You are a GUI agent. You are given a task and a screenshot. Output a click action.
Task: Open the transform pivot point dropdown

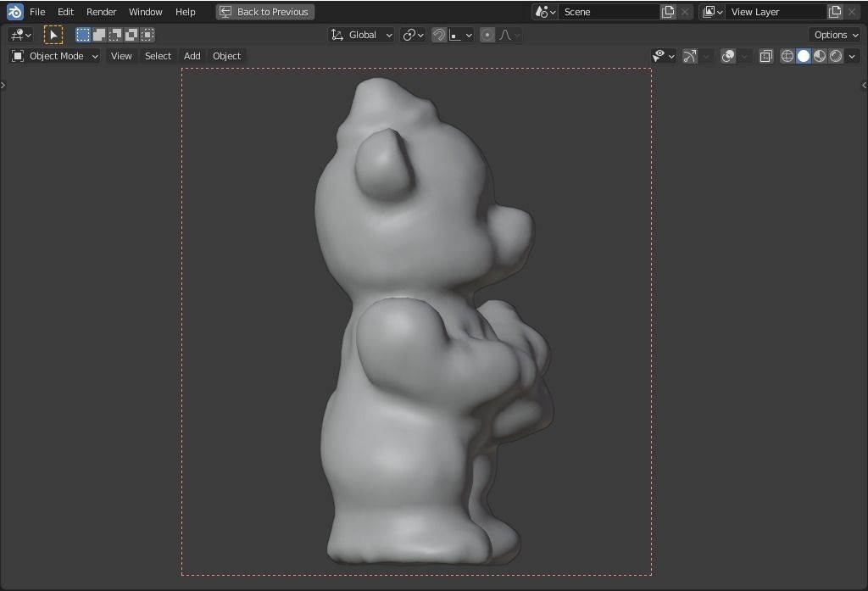(413, 35)
